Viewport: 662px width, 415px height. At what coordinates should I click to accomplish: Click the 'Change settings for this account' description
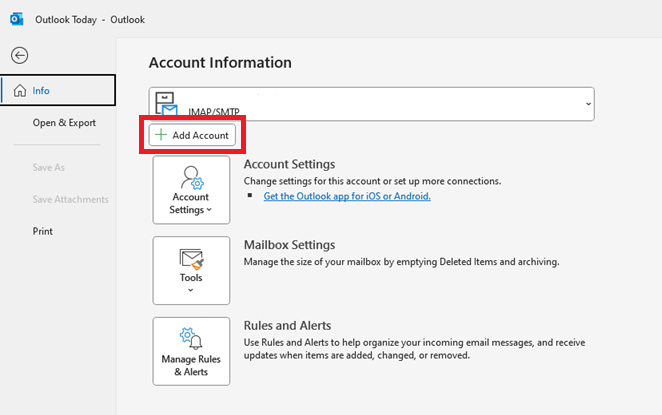click(x=372, y=181)
